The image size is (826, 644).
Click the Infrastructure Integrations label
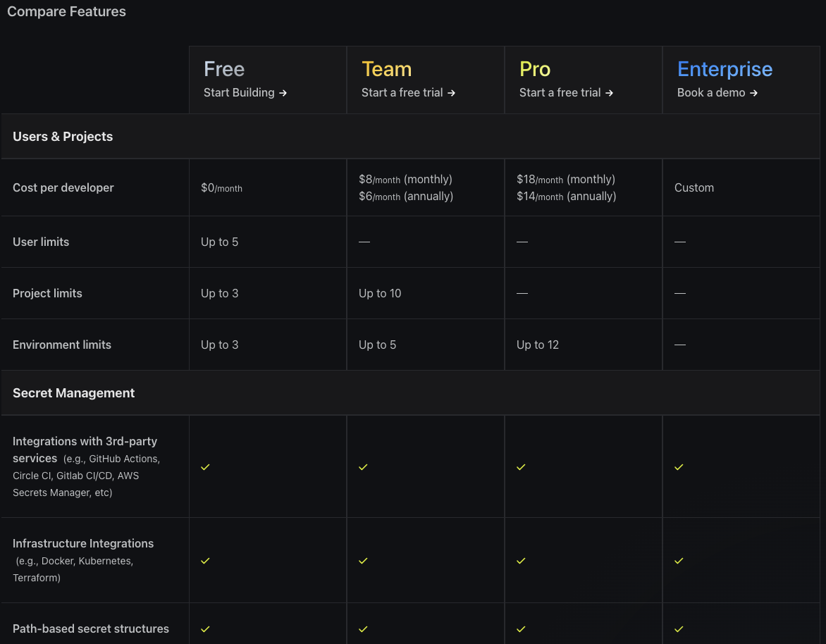pyautogui.click(x=83, y=543)
